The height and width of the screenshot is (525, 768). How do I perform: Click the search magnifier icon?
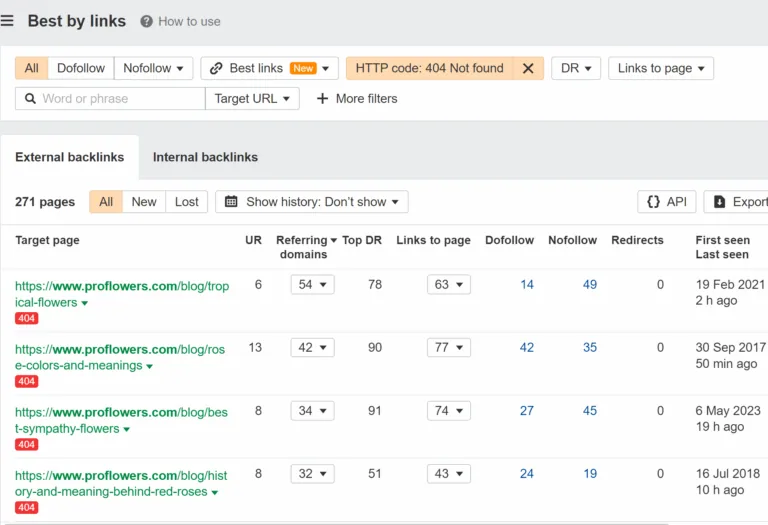click(30, 98)
